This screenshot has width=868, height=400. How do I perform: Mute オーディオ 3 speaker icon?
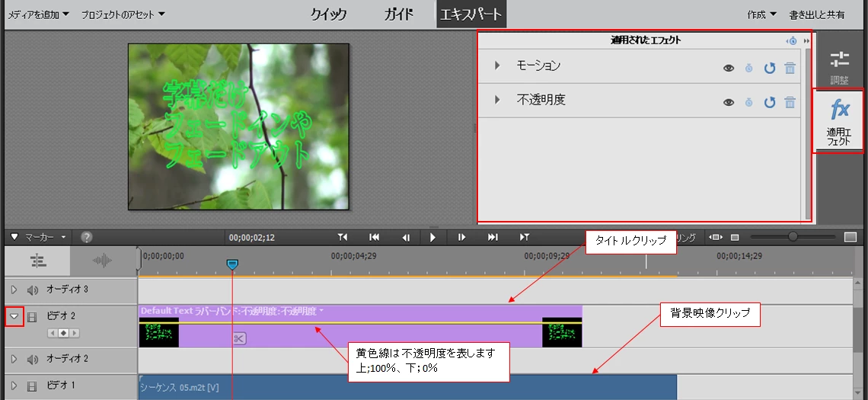pos(33,290)
